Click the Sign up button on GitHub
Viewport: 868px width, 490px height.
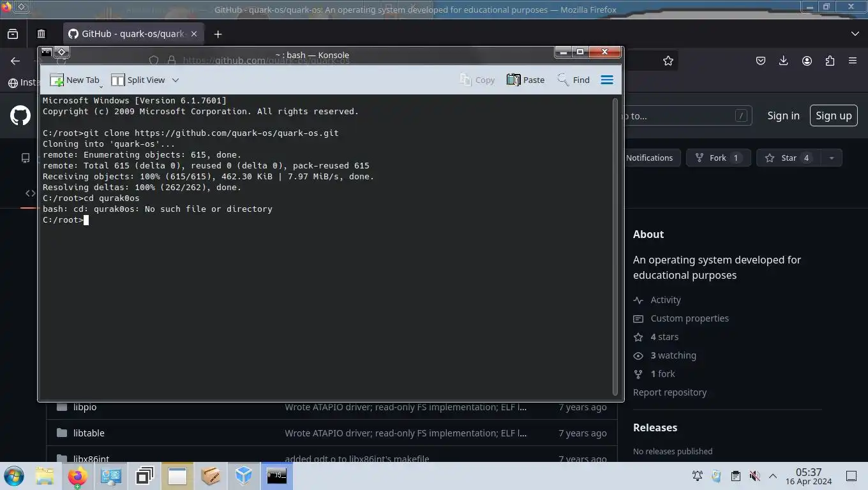coord(834,115)
